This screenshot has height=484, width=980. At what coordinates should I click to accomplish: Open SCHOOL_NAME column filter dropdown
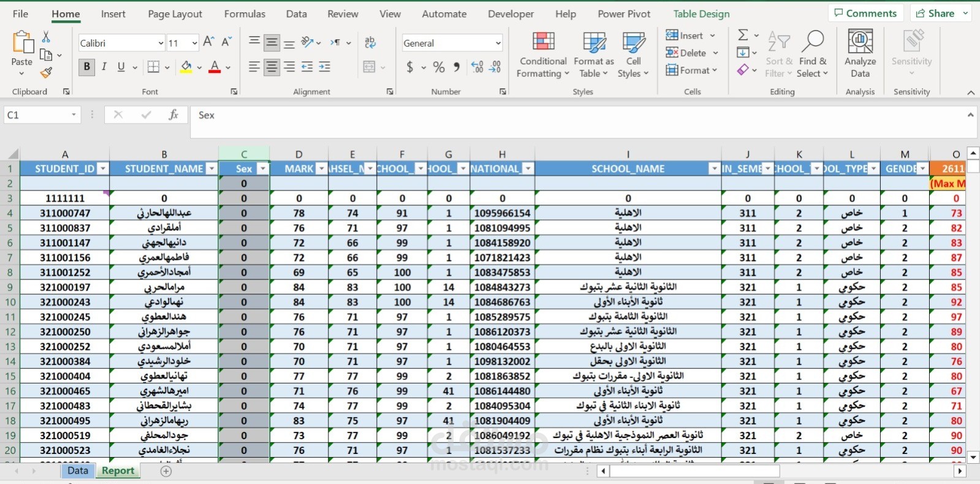coord(714,168)
